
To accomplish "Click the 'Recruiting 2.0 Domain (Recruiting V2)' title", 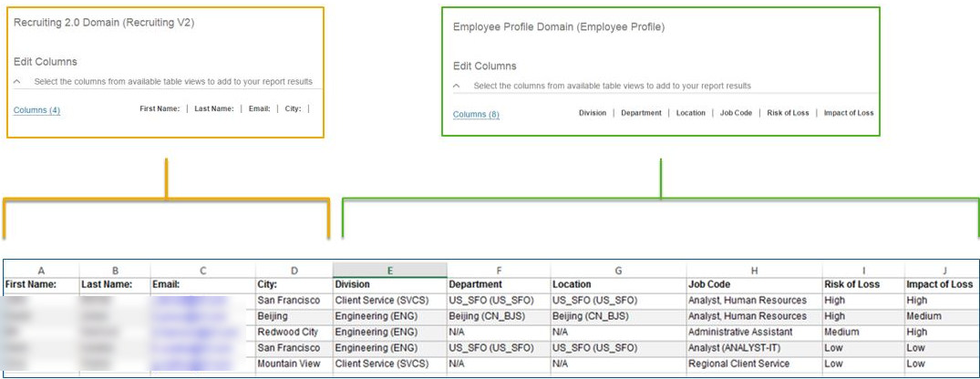I will coord(104,23).
